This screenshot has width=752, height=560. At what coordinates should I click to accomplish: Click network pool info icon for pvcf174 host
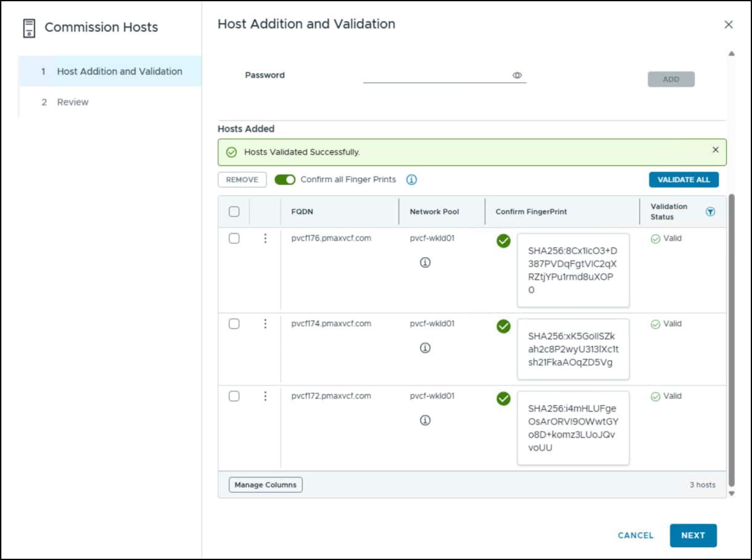tap(425, 348)
